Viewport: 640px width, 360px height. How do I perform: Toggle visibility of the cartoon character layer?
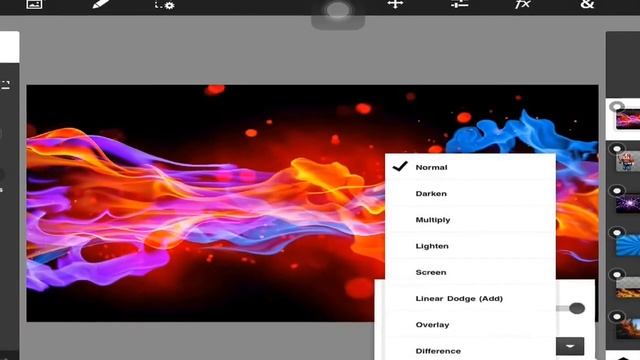click(617, 149)
